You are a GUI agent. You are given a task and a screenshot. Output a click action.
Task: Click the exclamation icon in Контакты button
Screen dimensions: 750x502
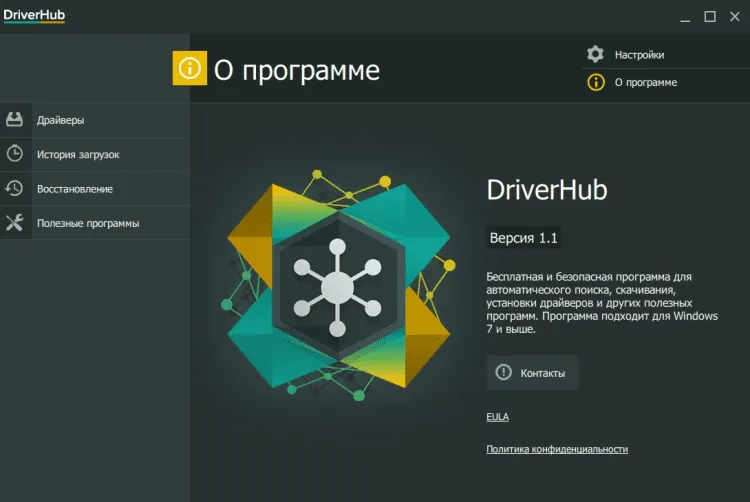pos(503,372)
